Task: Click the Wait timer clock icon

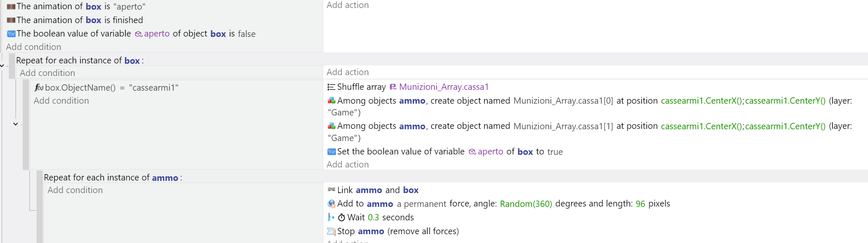Action: pos(341,217)
